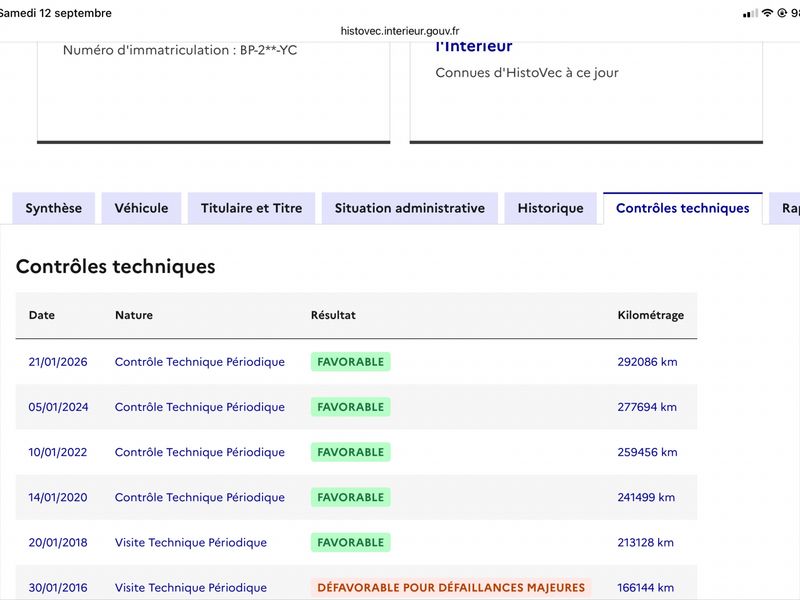Click the DÉFAVORABLE POUR DÉFAILLANCES MAJEURES badge
This screenshot has height=600, width=800.
click(451, 587)
